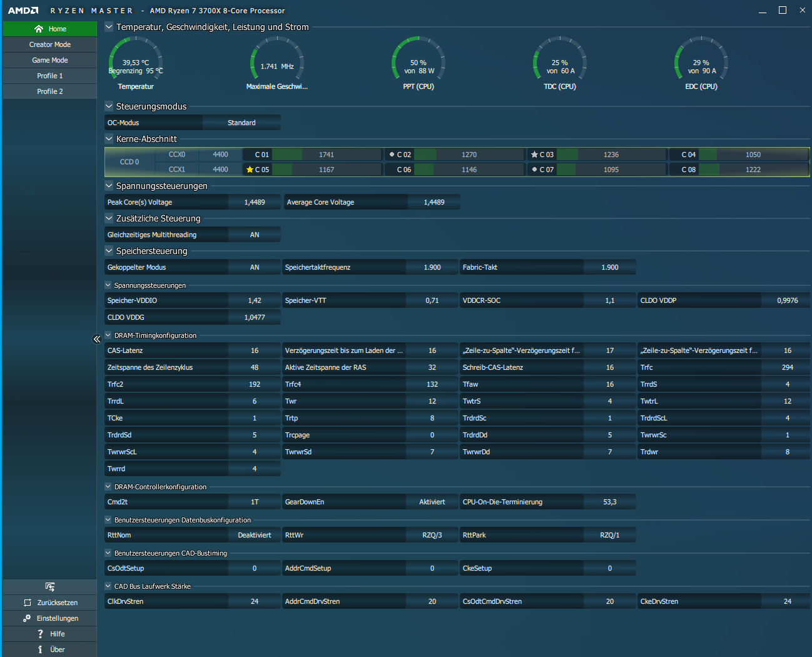Open Hilfe
Viewport: 812px width, 657px height.
click(x=50, y=634)
